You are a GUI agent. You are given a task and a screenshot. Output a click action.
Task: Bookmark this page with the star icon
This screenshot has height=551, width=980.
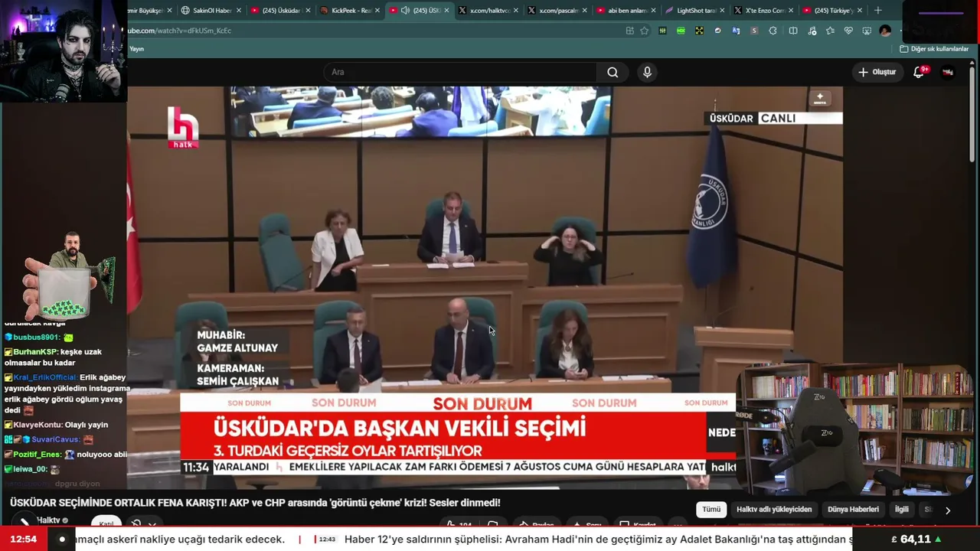point(645,31)
